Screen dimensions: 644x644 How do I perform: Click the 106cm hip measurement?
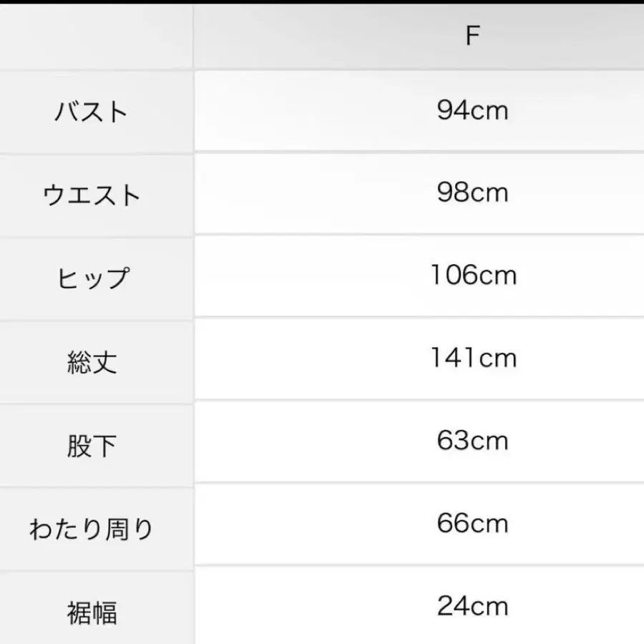pos(472,275)
